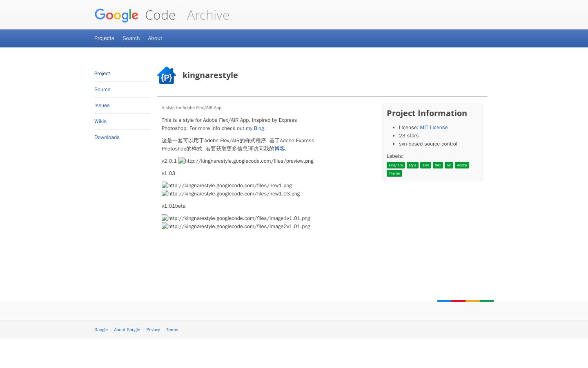Open the Search nav item

click(131, 38)
